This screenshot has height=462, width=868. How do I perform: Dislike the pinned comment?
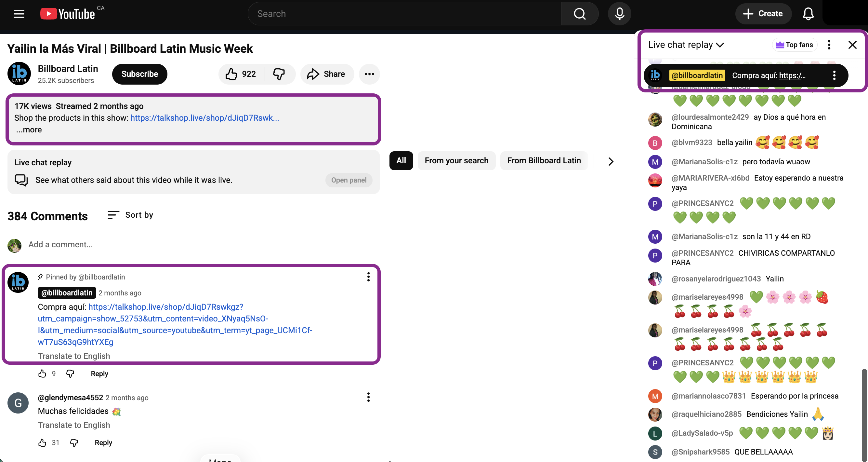(x=70, y=374)
